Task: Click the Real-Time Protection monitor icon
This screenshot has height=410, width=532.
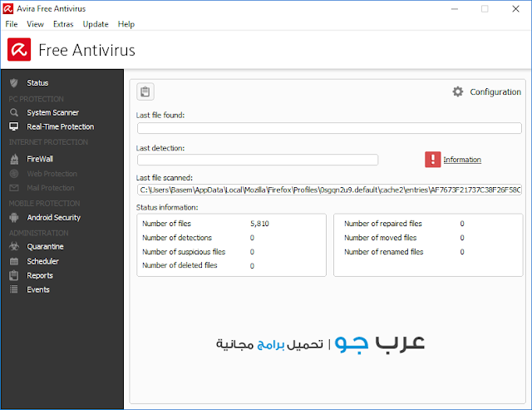Action: click(x=14, y=126)
